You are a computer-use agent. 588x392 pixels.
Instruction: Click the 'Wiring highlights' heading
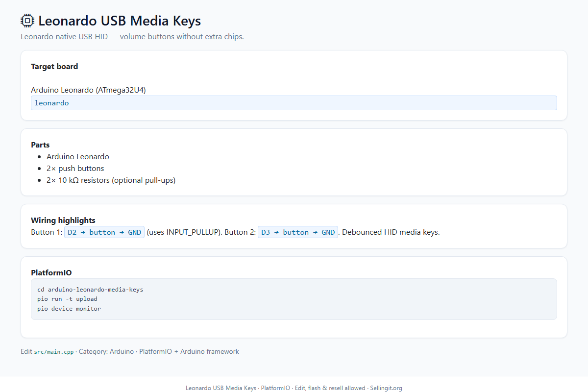[63, 220]
